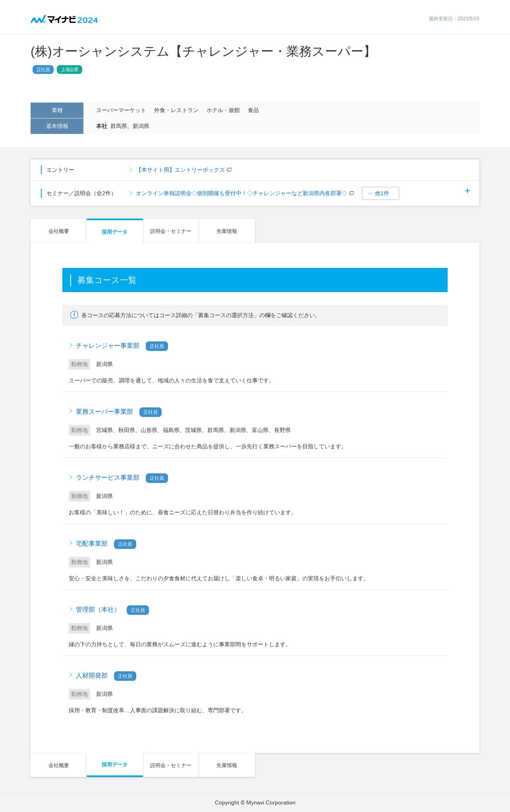Screen dimensions: 510x812
Task: Click the chevron before 宅配事業部
Action: pyautogui.click(x=71, y=543)
